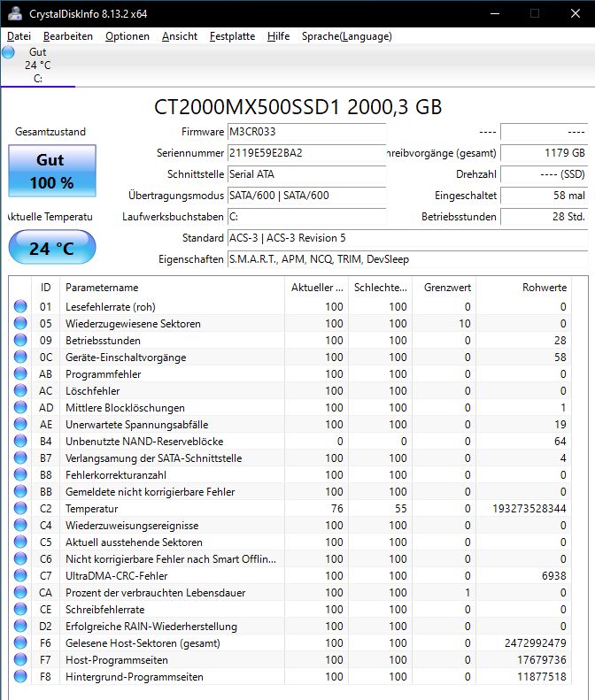Click status orb of Löschfehler row
The width and height of the screenshot is (595, 700).
coord(20,390)
